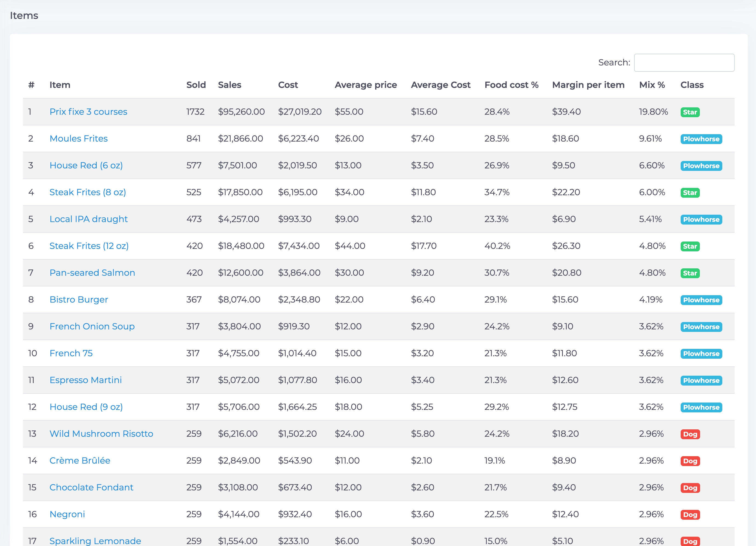The image size is (756, 546).
Task: Click the Items page heading
Action: point(24,16)
